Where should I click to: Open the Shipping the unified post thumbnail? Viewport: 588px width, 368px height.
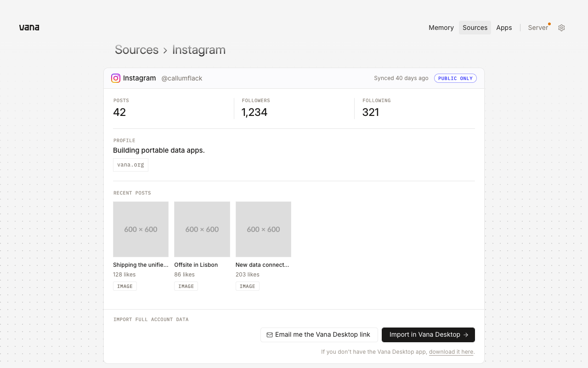coord(141,229)
